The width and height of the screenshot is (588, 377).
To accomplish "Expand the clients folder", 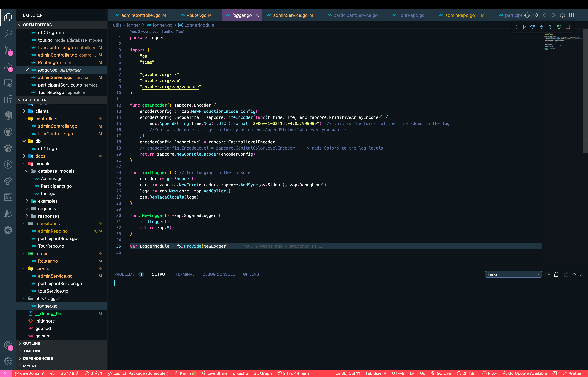I will point(42,111).
